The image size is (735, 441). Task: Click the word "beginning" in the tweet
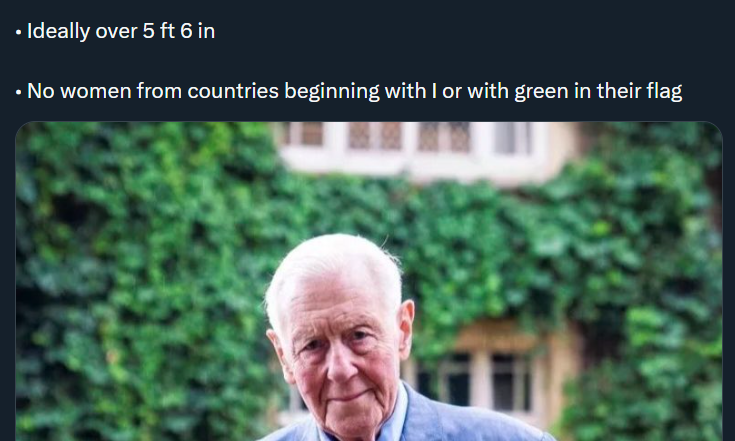coord(332,92)
